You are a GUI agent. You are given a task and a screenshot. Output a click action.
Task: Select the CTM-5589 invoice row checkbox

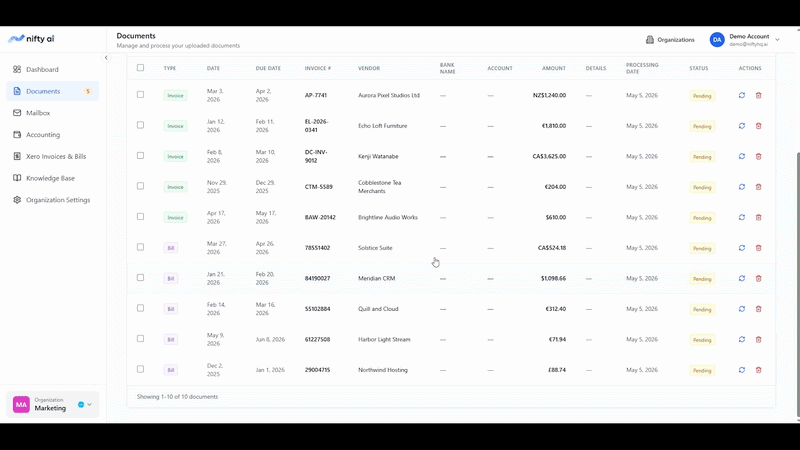(140, 186)
